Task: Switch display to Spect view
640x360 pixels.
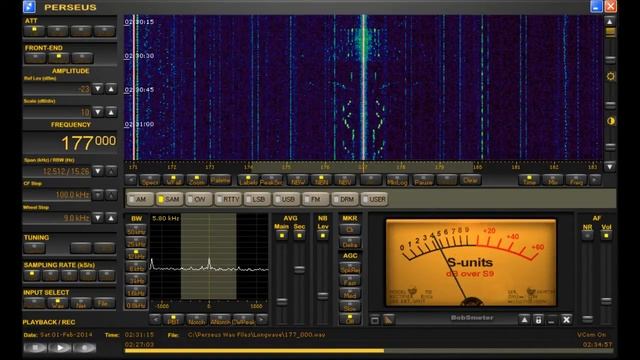Action: (150, 180)
